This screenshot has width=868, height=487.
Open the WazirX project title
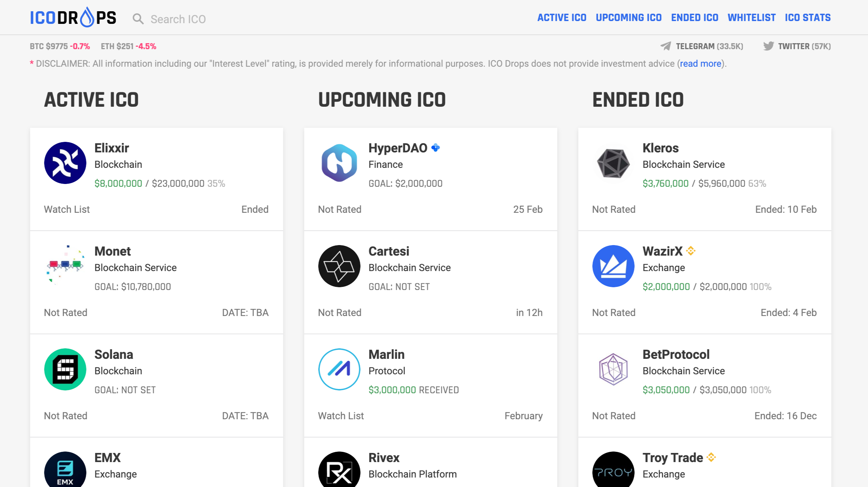click(x=663, y=251)
